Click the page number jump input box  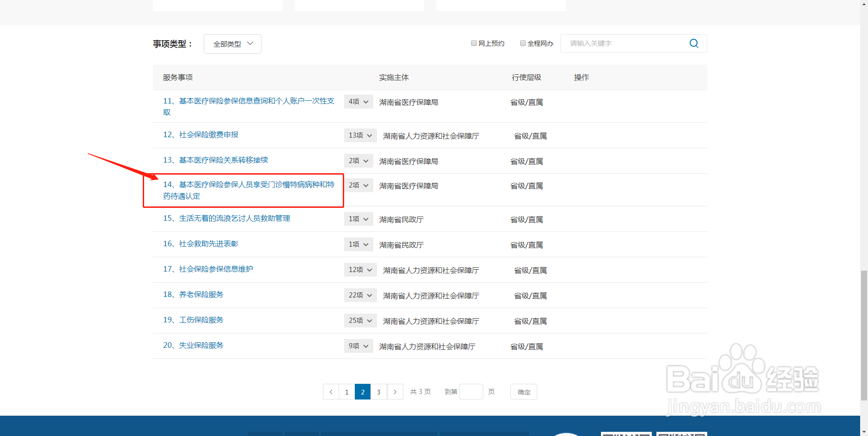pos(471,391)
